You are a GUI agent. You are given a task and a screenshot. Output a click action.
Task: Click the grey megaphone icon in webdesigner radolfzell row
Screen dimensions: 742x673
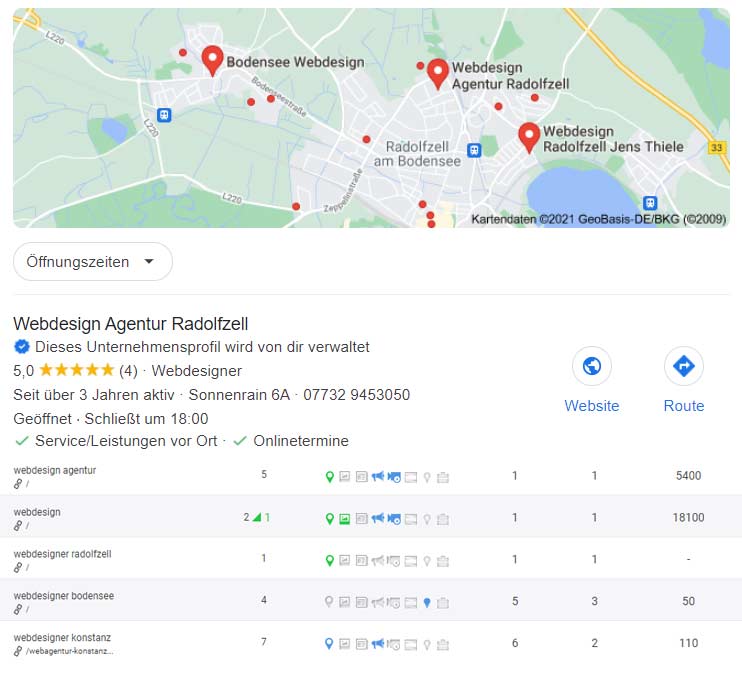click(x=378, y=560)
